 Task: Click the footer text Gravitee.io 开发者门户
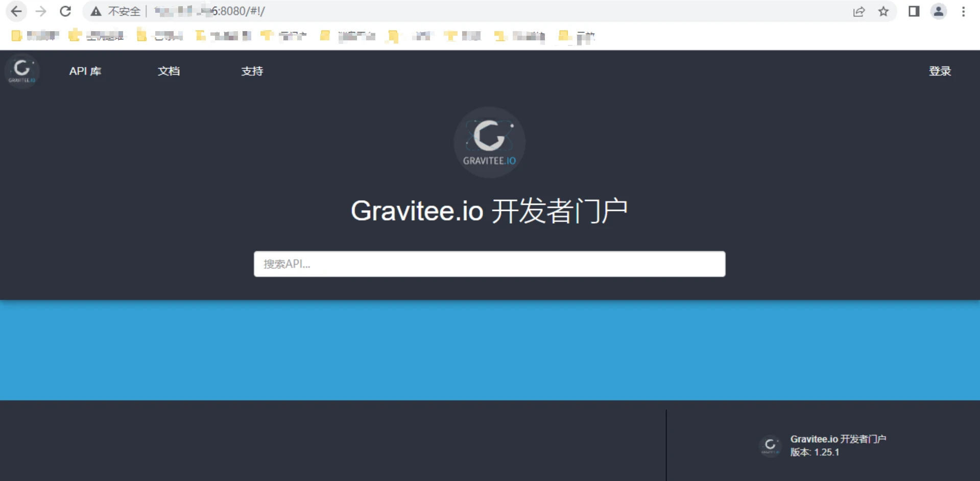click(838, 439)
